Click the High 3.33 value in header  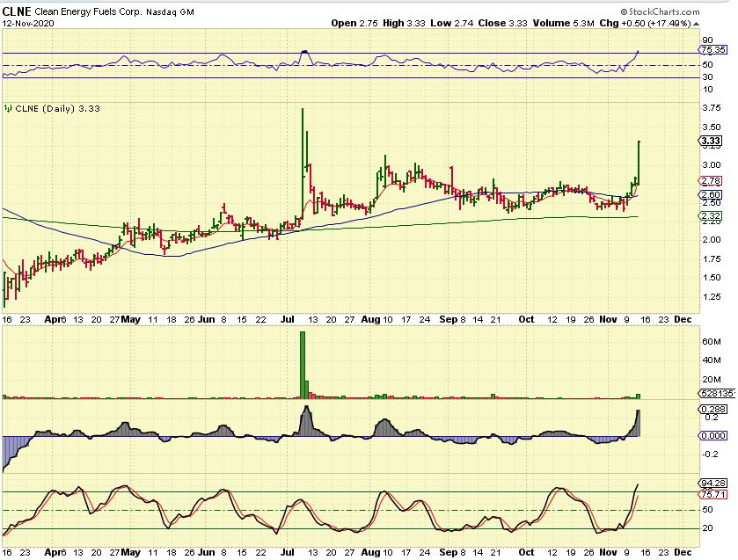[404, 23]
